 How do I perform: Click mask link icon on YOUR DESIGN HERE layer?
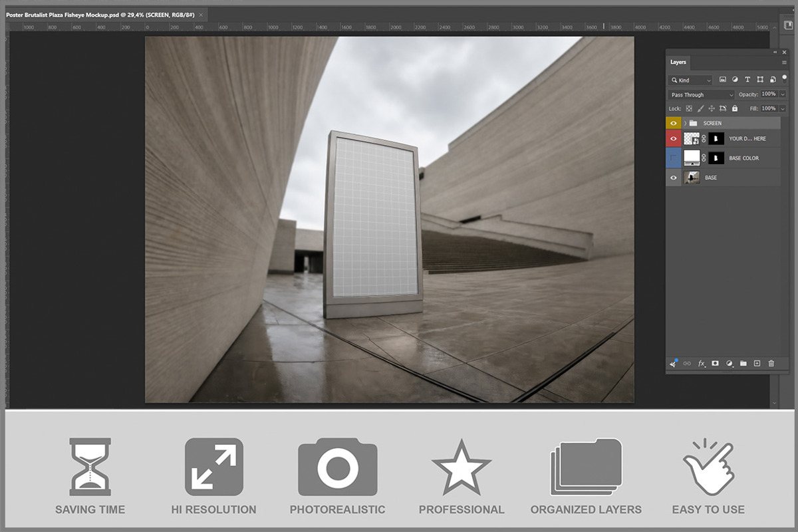tap(704, 138)
